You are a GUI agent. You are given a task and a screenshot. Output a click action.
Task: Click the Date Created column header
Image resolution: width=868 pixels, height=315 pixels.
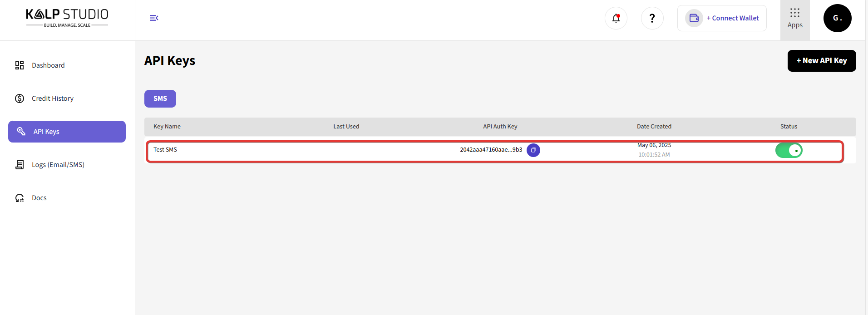(654, 127)
